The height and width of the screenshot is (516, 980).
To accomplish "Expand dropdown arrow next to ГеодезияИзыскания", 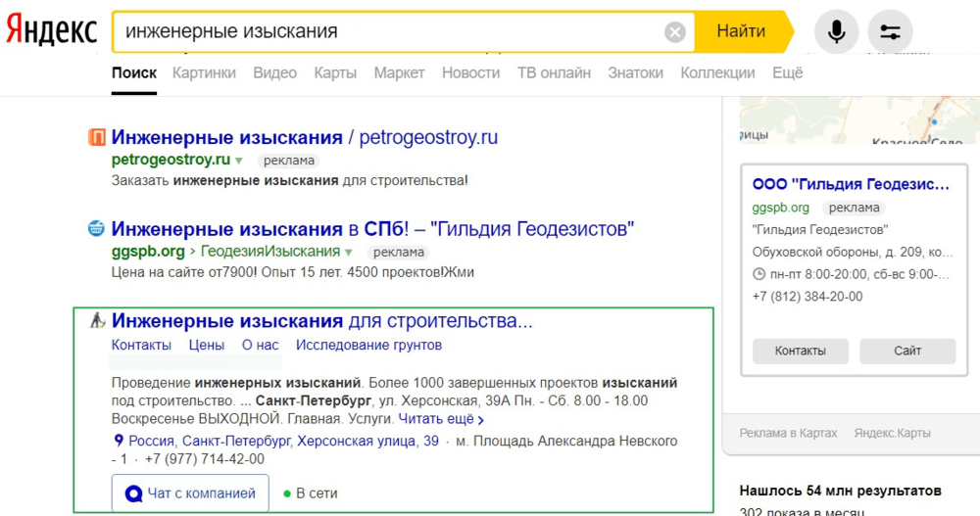I will click(x=349, y=253).
